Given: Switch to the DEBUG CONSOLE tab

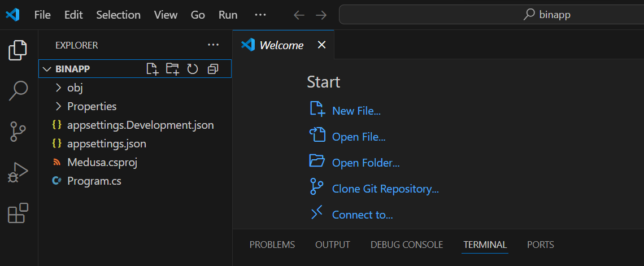Looking at the screenshot, I should [407, 245].
